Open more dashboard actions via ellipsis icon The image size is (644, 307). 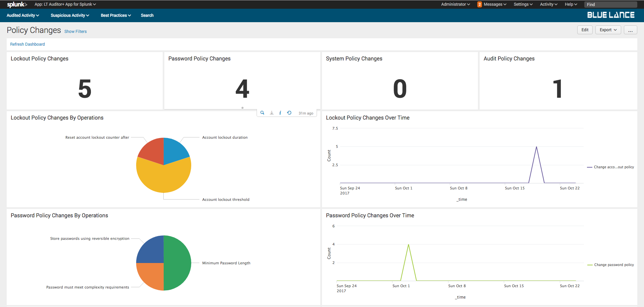(630, 30)
